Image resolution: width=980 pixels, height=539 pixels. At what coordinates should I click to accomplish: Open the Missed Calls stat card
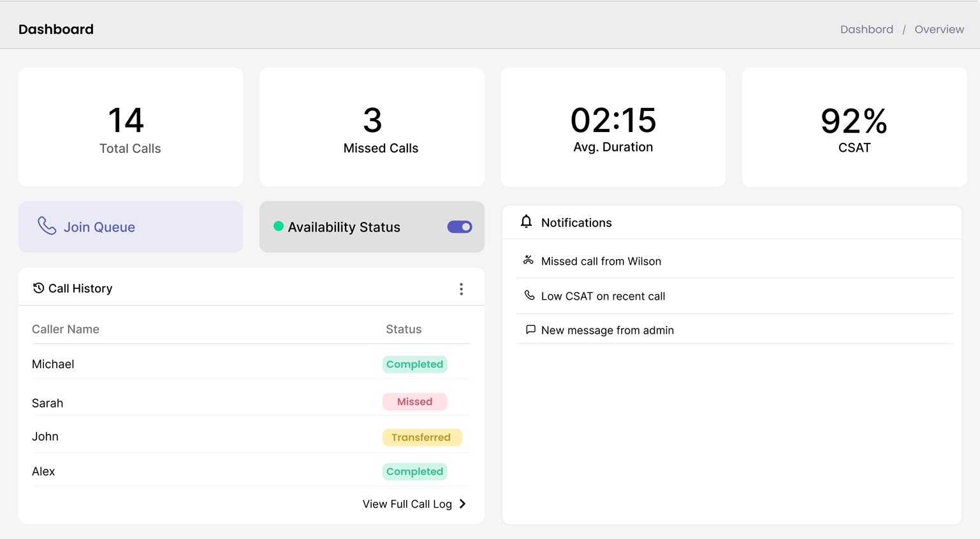pyautogui.click(x=372, y=127)
